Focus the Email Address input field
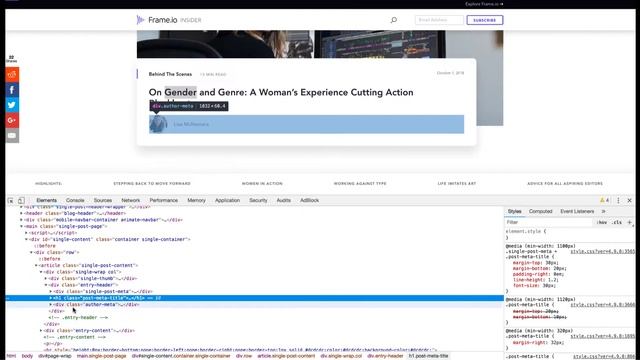The image size is (640, 360). coord(439,20)
